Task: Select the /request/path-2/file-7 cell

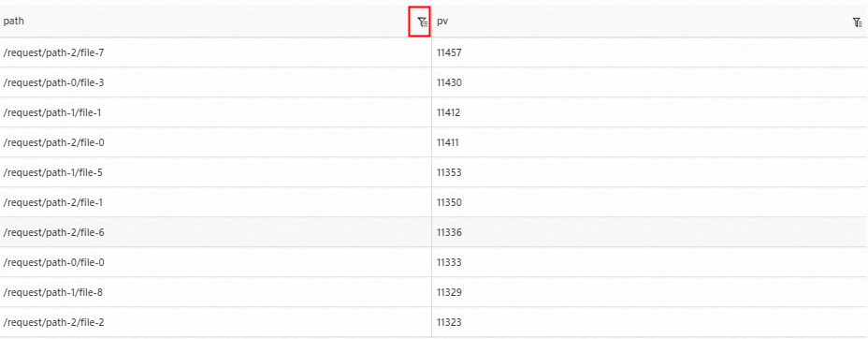Action: point(216,52)
